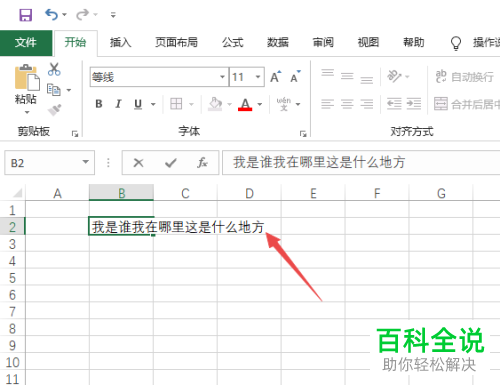Open the 页面布局 tab
The width and height of the screenshot is (500, 385).
click(177, 43)
